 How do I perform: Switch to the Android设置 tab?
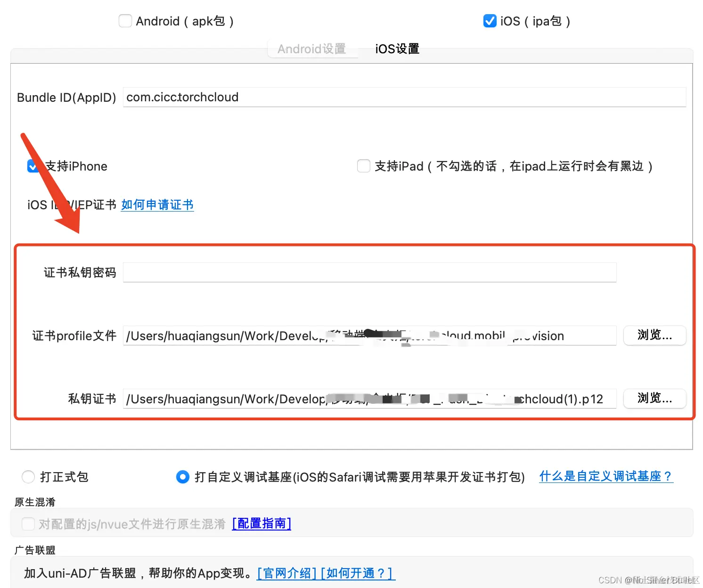coord(312,49)
